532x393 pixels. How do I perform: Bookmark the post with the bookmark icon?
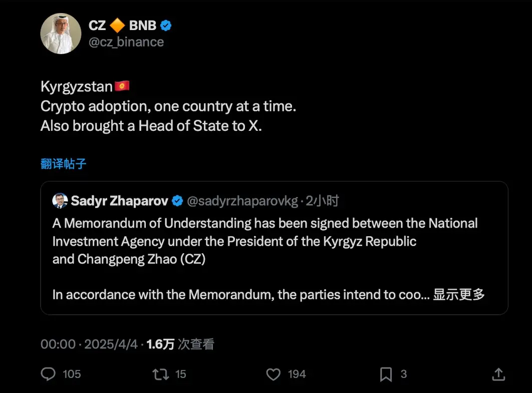tap(386, 374)
